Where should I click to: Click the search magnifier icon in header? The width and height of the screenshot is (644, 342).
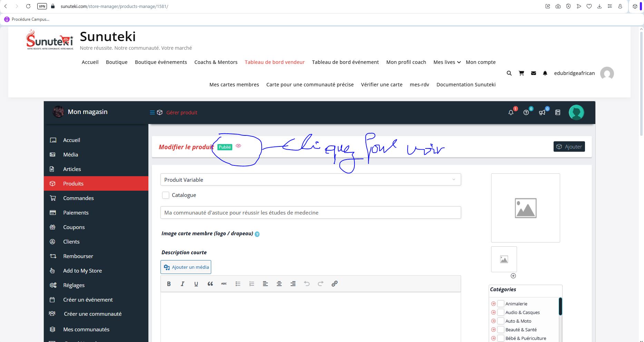(509, 73)
